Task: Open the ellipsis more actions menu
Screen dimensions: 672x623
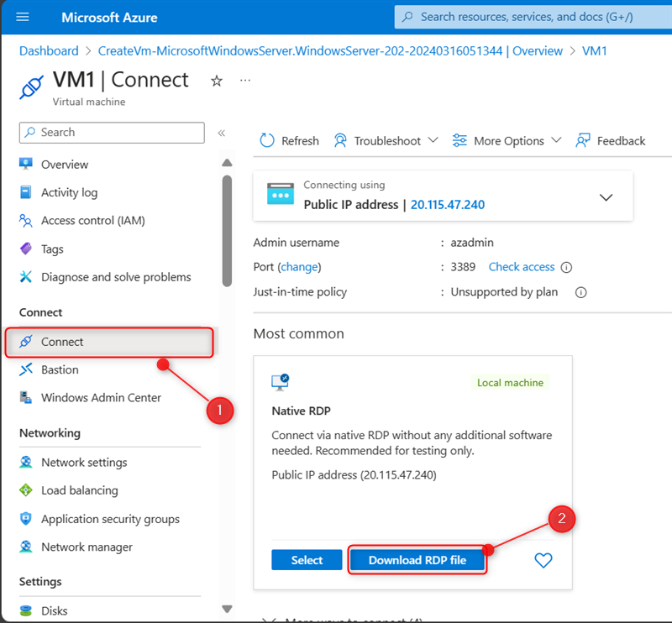Action: pyautogui.click(x=245, y=80)
